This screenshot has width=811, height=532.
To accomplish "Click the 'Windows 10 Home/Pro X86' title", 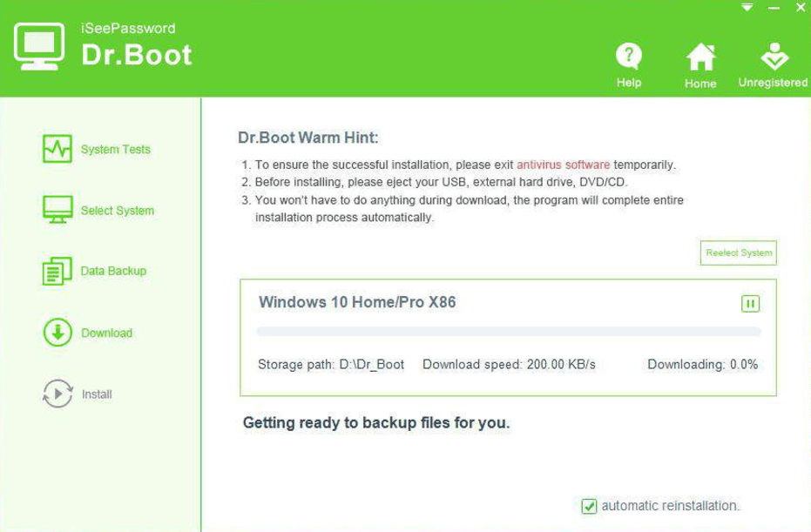I will (x=357, y=302).
